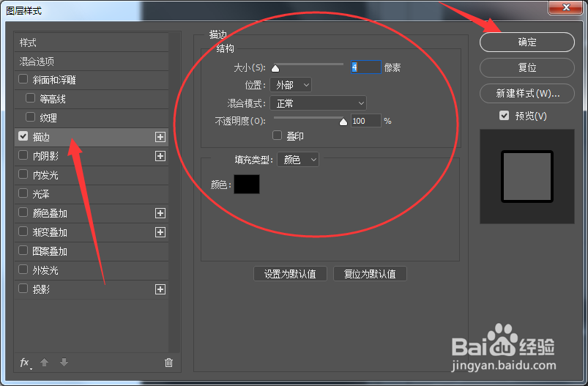The height and width of the screenshot is (386, 588).
Task: Enable 等高线 checkbox
Action: click(x=30, y=98)
